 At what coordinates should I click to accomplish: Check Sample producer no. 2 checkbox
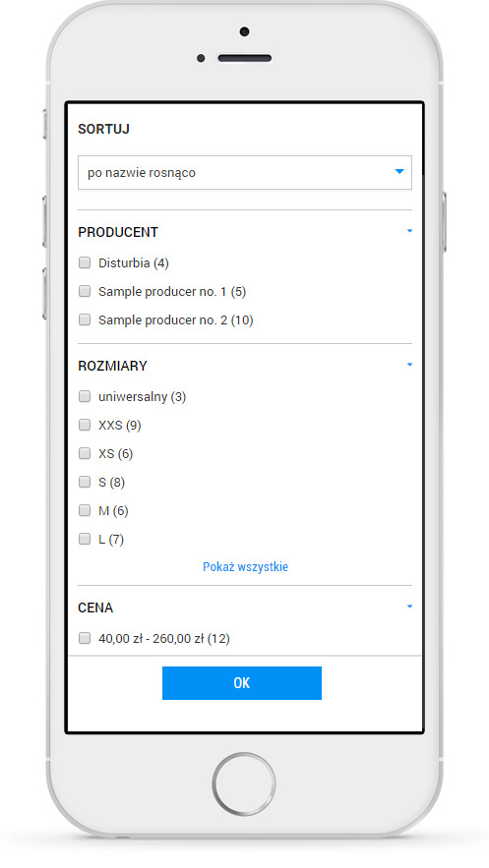point(85,319)
